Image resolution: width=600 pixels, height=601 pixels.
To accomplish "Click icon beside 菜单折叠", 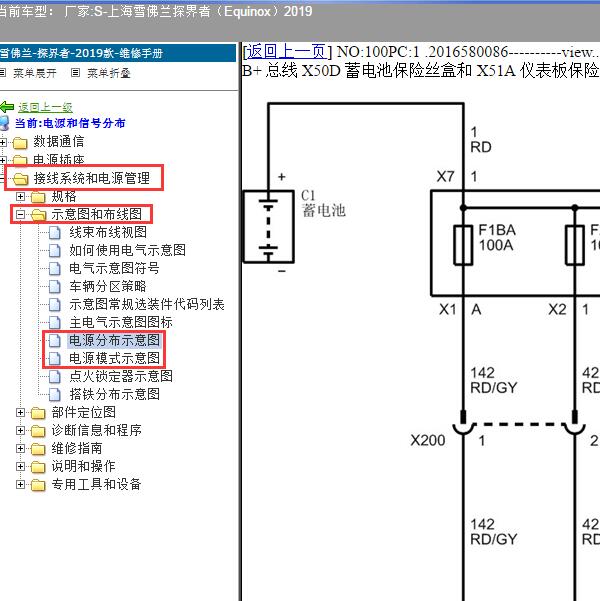I will tap(76, 72).
